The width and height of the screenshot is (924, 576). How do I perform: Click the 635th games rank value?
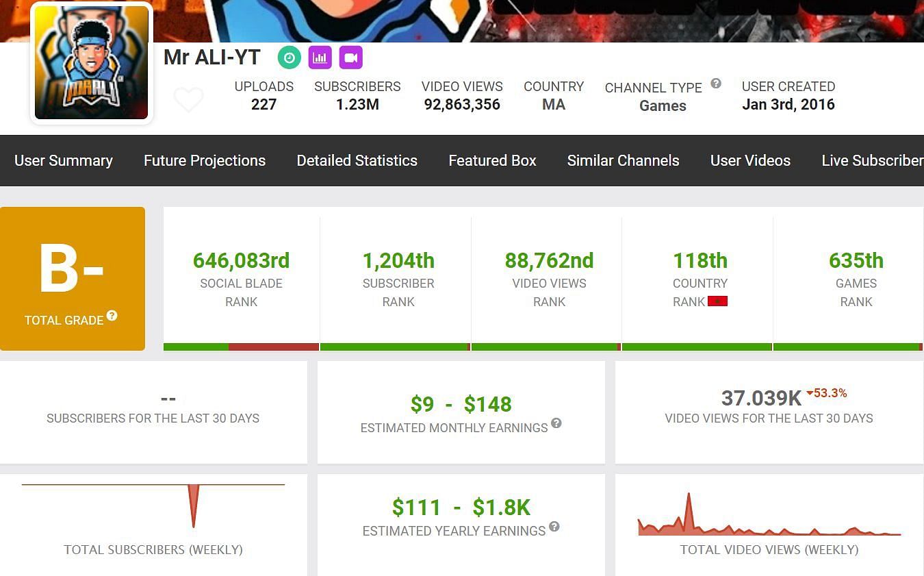pyautogui.click(x=856, y=260)
